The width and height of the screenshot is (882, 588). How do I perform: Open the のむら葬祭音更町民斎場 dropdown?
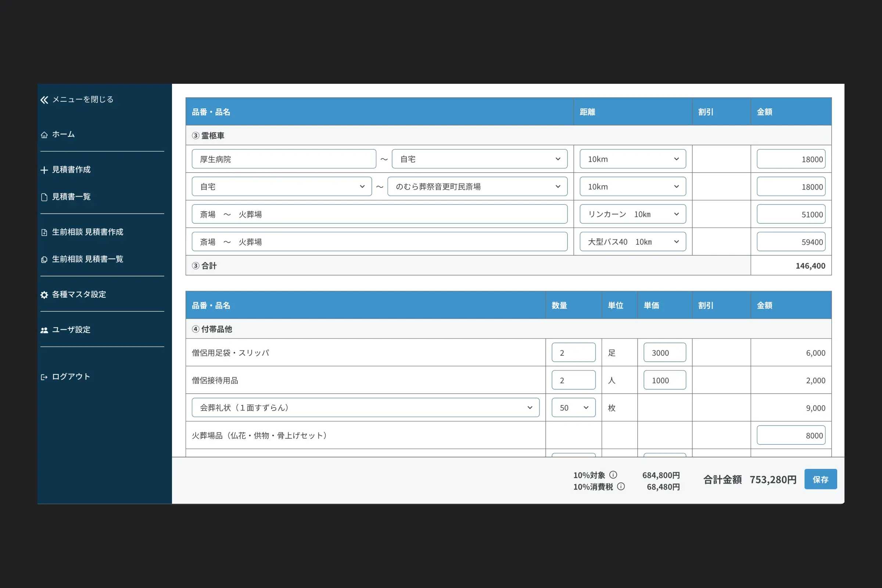point(477,186)
